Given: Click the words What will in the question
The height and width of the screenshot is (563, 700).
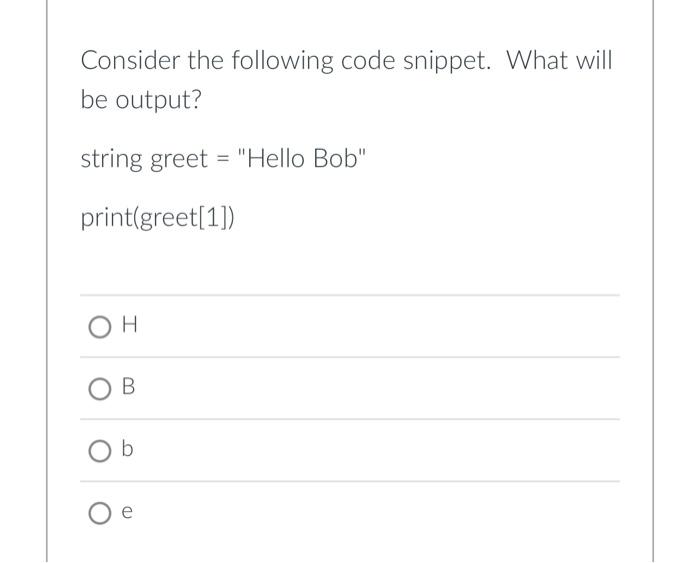Looking at the screenshot, I should tap(559, 59).
